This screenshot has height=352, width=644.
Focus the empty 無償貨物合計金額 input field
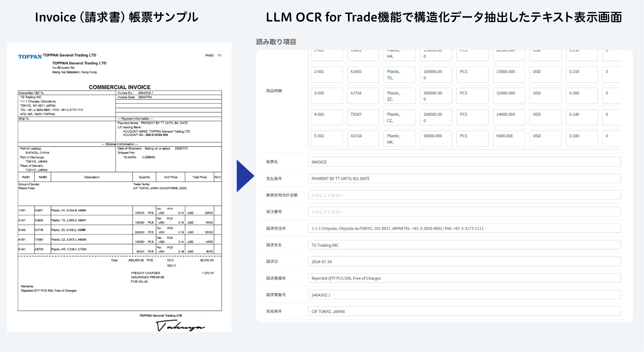pos(464,195)
